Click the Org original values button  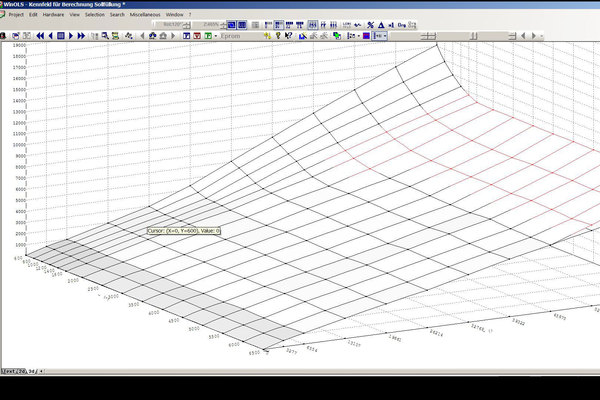coord(401,25)
